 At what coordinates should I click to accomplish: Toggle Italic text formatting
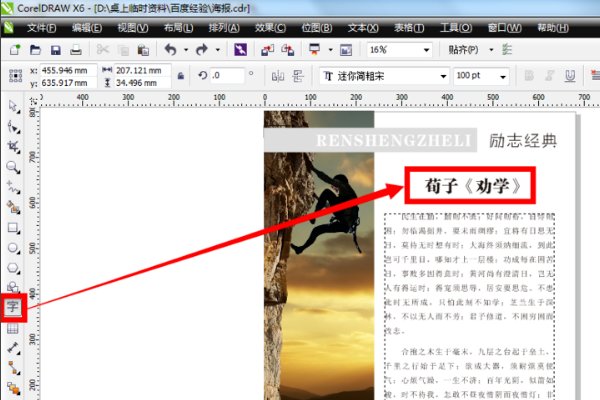[550, 76]
